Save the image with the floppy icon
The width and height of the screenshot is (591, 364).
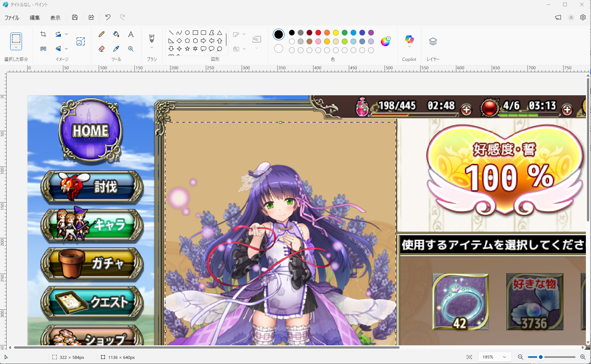coord(75,17)
